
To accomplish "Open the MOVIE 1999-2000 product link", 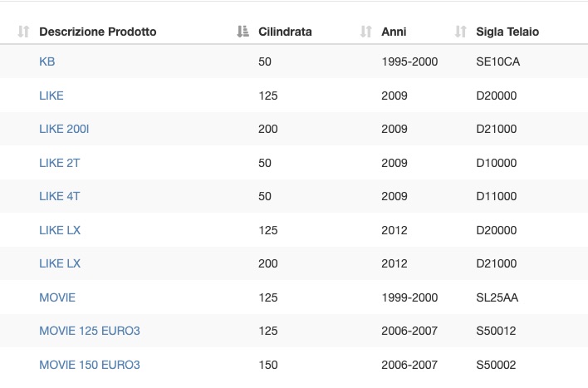I will click(57, 297).
